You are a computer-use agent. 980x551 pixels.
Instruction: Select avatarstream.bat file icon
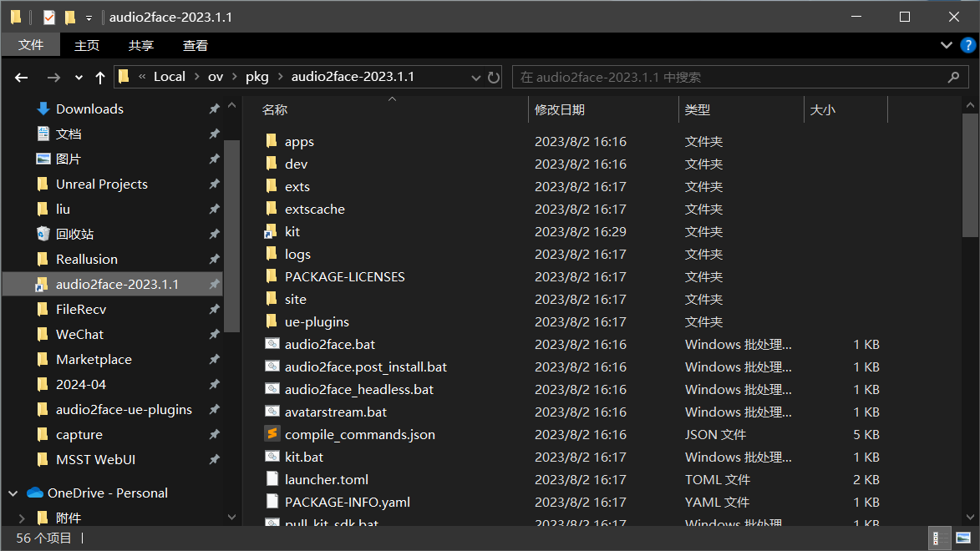click(272, 411)
